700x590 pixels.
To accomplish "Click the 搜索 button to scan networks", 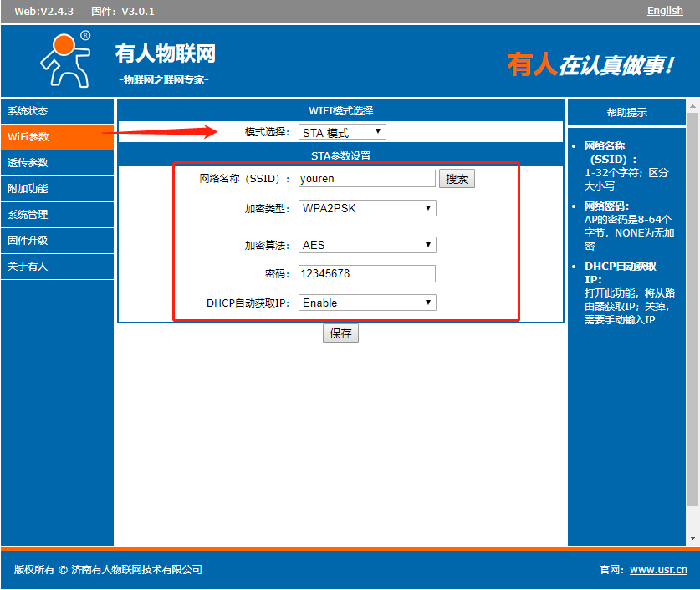I will click(x=457, y=179).
